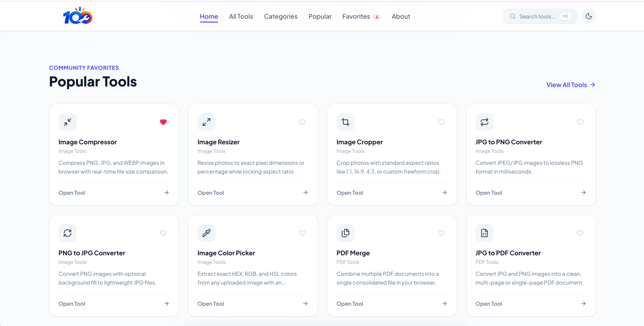Favorite JPG to PDF Converter with the heart

pyautogui.click(x=580, y=233)
